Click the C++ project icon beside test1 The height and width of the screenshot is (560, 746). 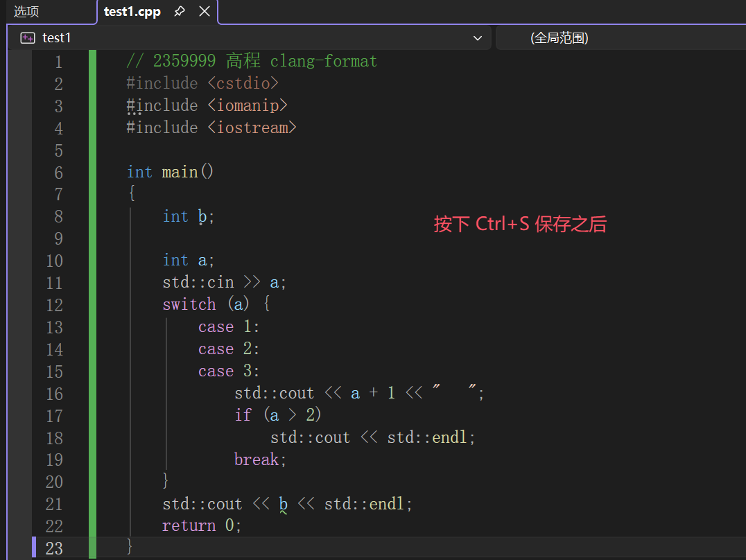tap(27, 37)
